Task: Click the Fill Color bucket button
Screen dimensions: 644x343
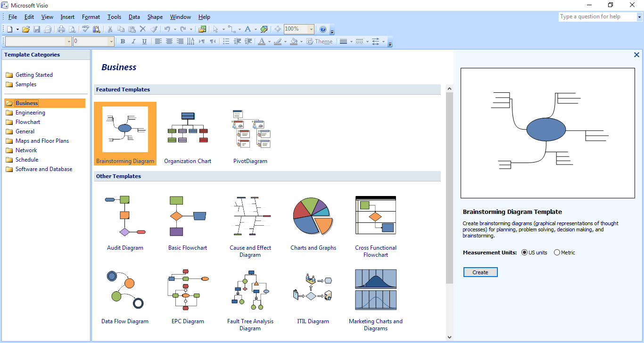Action: (294, 41)
